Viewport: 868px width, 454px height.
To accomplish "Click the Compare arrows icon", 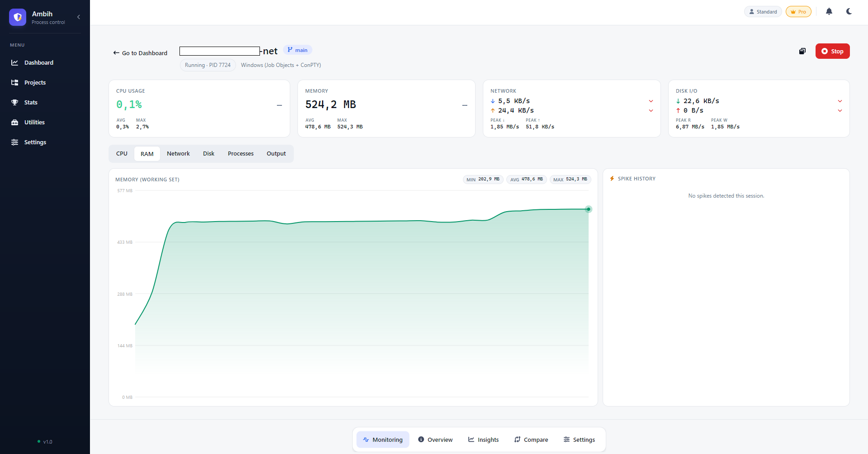I will click(518, 440).
